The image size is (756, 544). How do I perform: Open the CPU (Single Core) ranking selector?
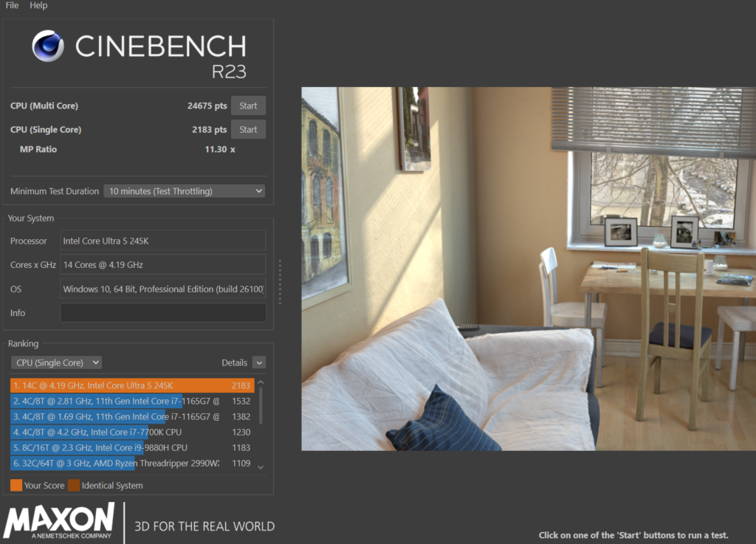[56, 362]
